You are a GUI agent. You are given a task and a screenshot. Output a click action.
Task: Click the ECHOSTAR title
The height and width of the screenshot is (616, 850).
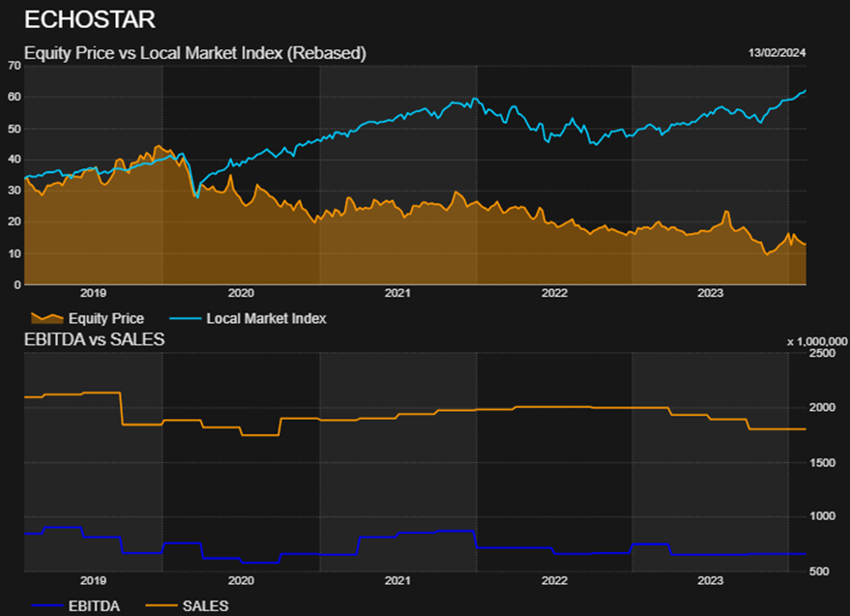90,19
